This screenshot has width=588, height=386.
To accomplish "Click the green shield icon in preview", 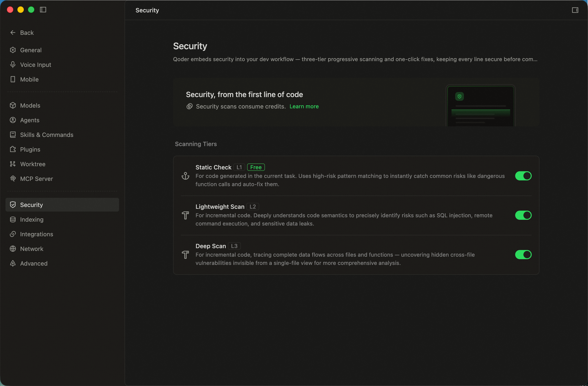I will coord(460,96).
